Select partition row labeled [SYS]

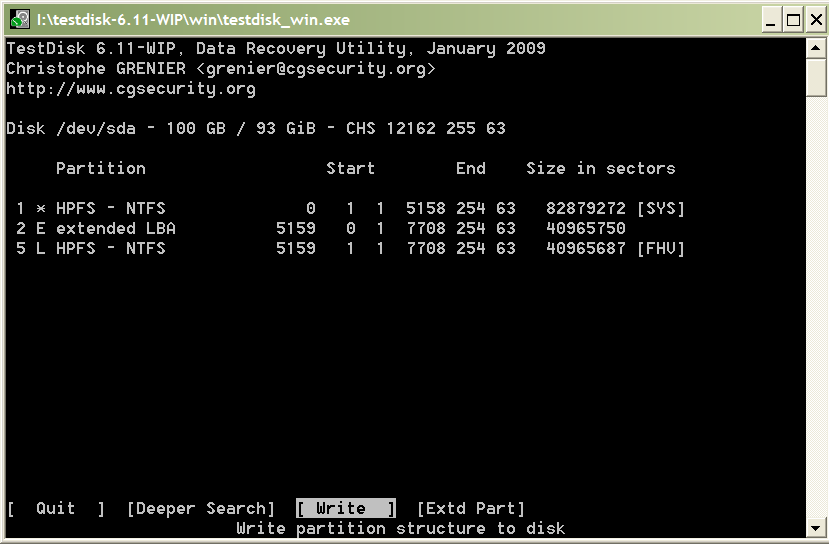point(351,208)
